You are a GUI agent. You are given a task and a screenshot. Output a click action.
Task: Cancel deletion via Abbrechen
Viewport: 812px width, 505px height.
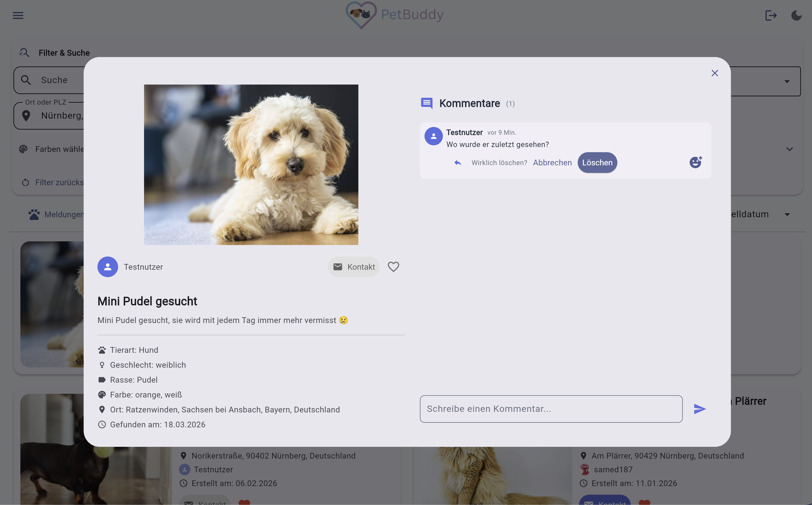pyautogui.click(x=552, y=163)
